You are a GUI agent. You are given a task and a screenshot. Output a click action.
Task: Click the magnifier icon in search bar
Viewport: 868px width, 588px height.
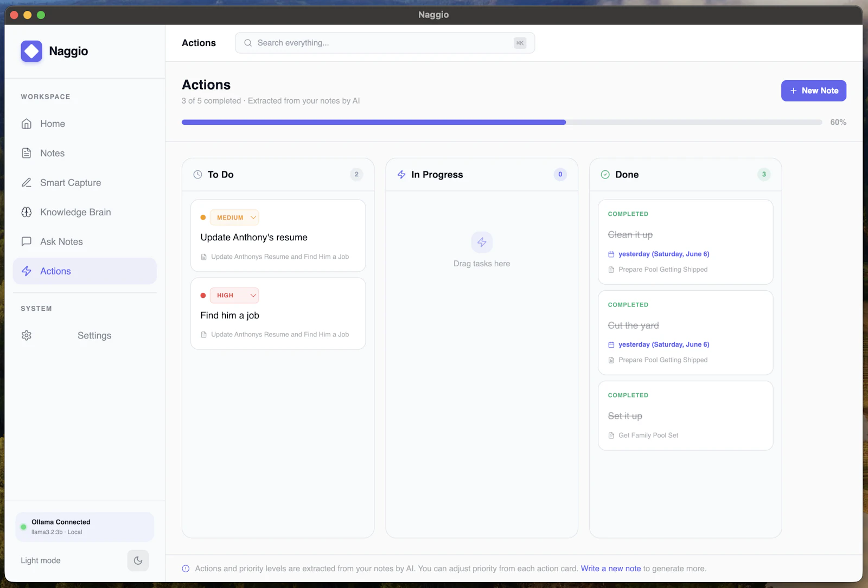coord(248,43)
